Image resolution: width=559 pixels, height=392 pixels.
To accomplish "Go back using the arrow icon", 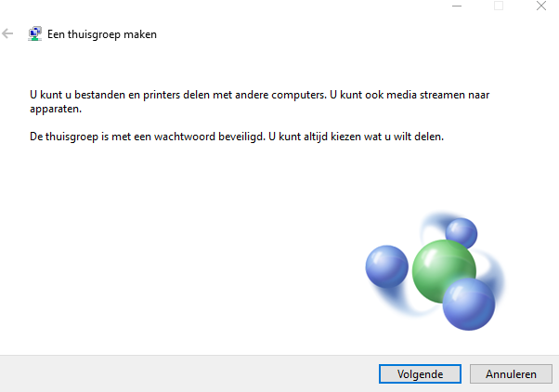I will pyautogui.click(x=7, y=33).
